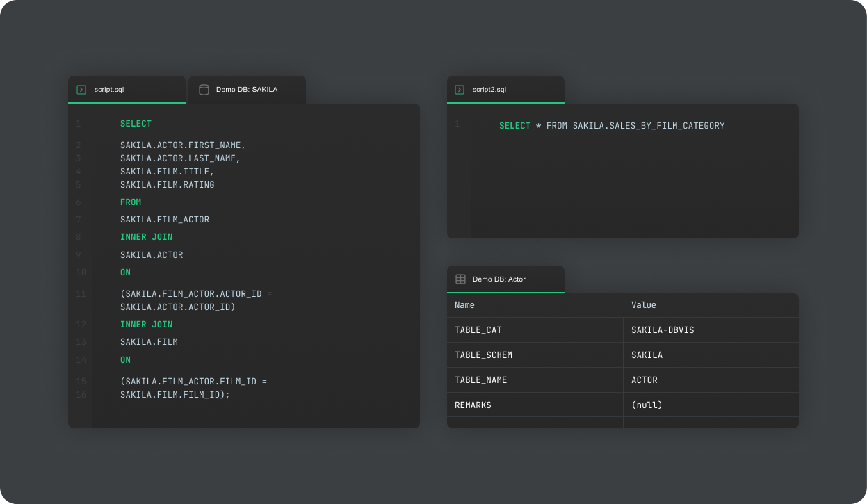Click the FROM keyword on line 6
The image size is (867, 504).
[x=130, y=202]
